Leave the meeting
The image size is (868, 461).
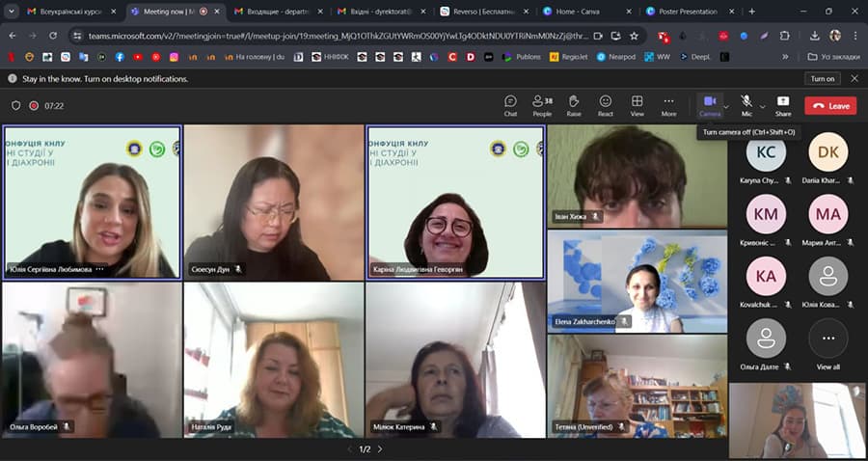click(x=830, y=106)
